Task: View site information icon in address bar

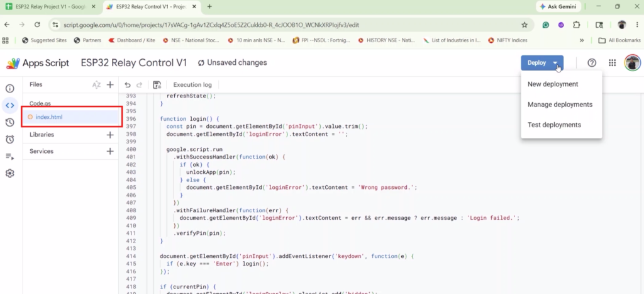Action: [56, 25]
